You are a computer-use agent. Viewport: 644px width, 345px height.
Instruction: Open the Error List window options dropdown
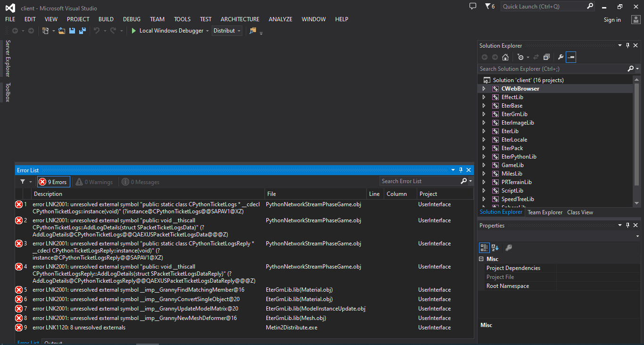point(453,170)
